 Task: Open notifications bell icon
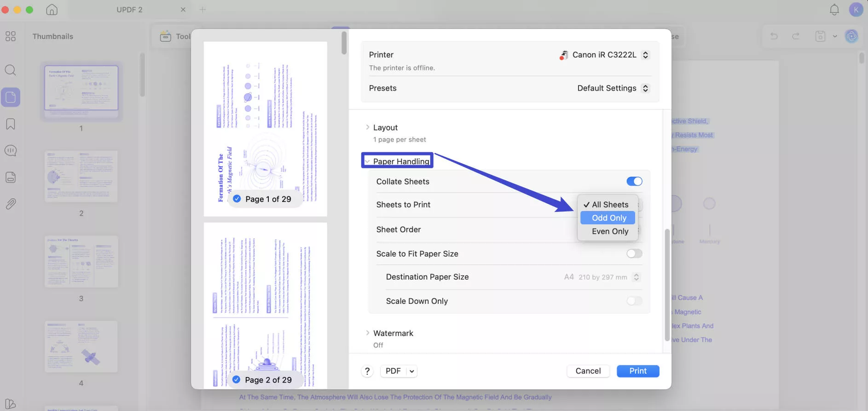[834, 10]
